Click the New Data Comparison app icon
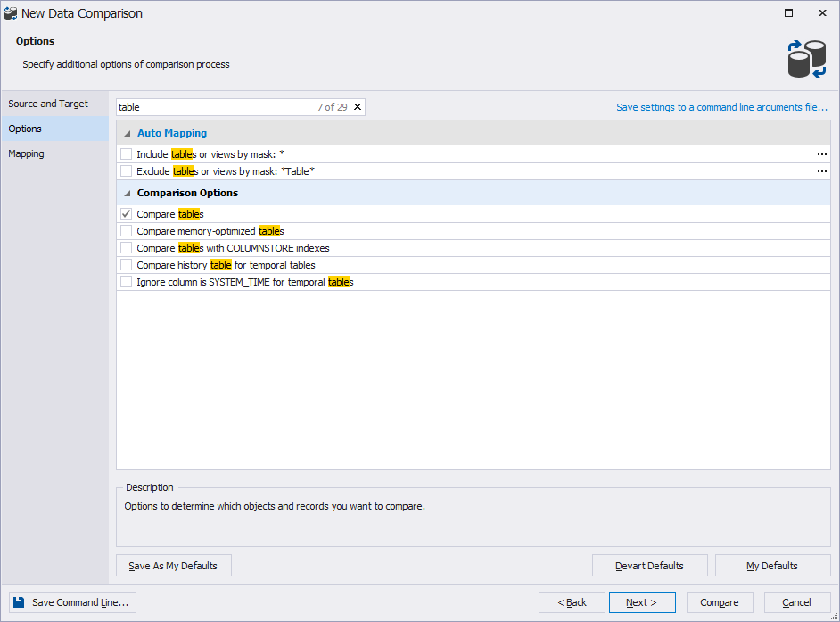The height and width of the screenshot is (622, 840). tap(11, 13)
